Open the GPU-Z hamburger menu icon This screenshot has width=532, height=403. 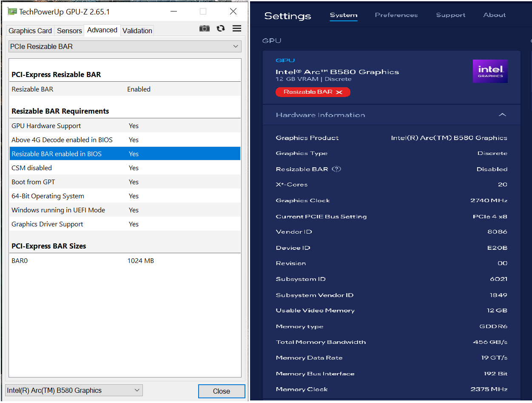237,29
